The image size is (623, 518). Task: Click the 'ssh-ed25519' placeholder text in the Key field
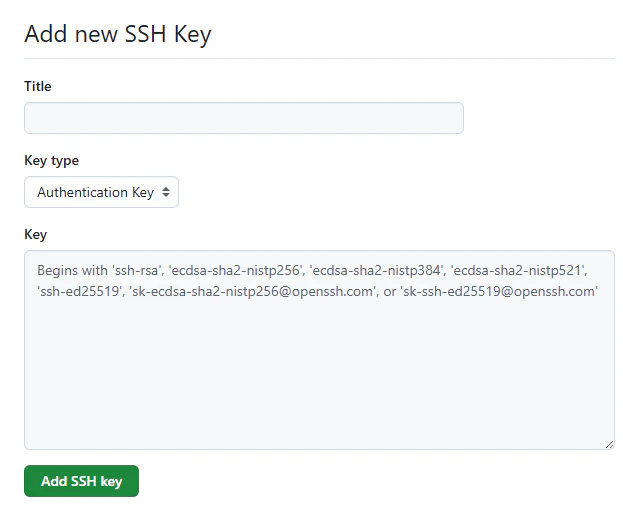click(x=79, y=291)
